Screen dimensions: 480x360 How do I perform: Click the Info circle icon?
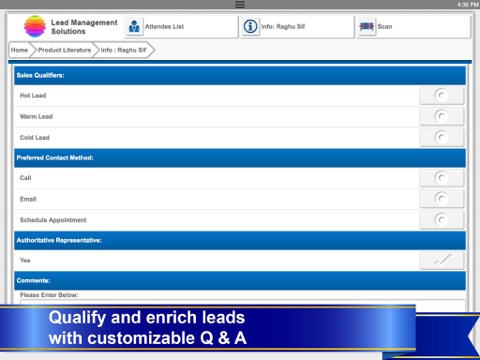pyautogui.click(x=250, y=26)
